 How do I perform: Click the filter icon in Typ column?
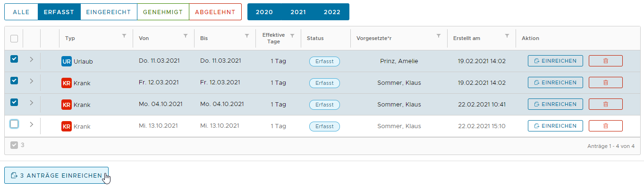coord(124,36)
